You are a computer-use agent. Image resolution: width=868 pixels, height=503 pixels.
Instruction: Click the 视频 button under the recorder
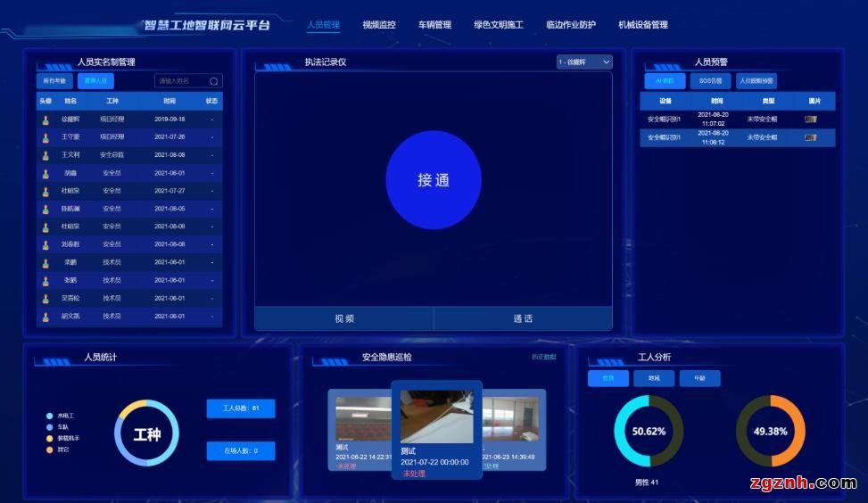click(x=344, y=318)
